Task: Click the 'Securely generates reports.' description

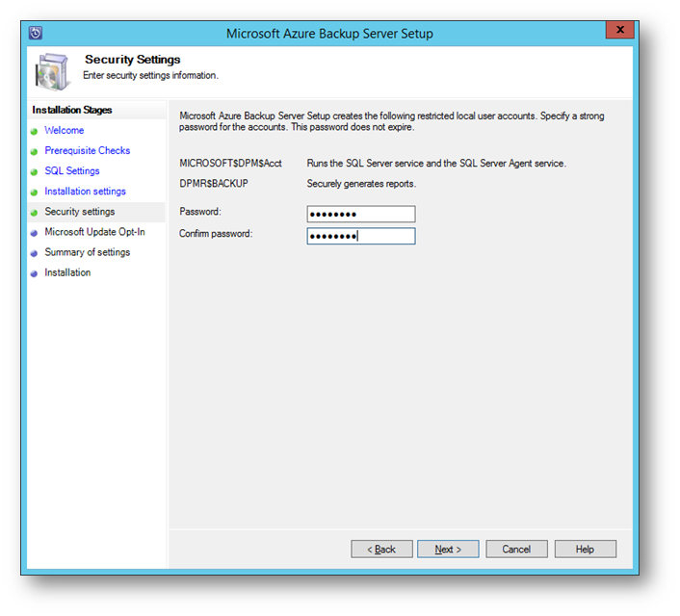Action: [361, 184]
